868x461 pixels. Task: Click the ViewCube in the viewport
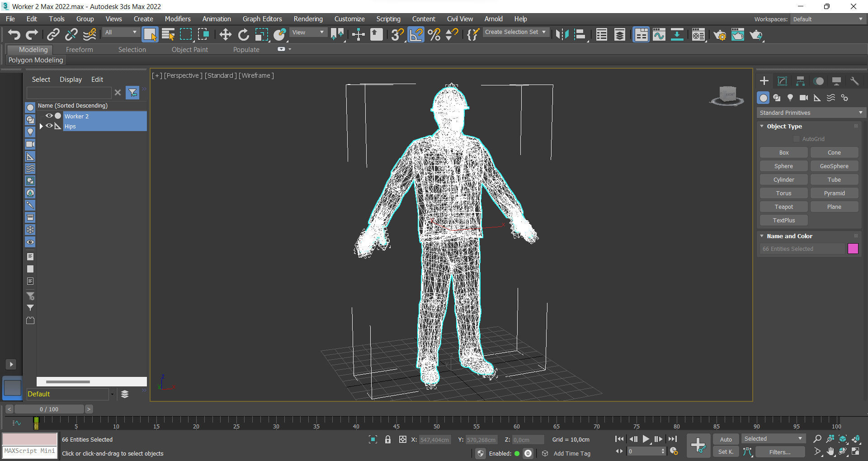pos(727,96)
